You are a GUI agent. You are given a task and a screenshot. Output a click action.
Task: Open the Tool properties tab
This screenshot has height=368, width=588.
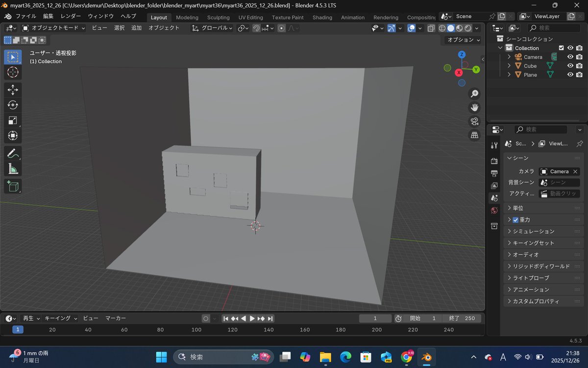click(494, 145)
